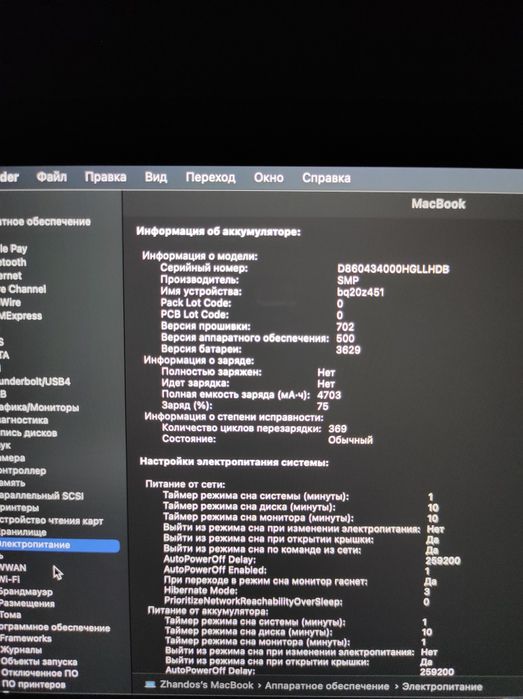Select Bluetooth in the sidebar
523x699 pixels.
(13, 262)
